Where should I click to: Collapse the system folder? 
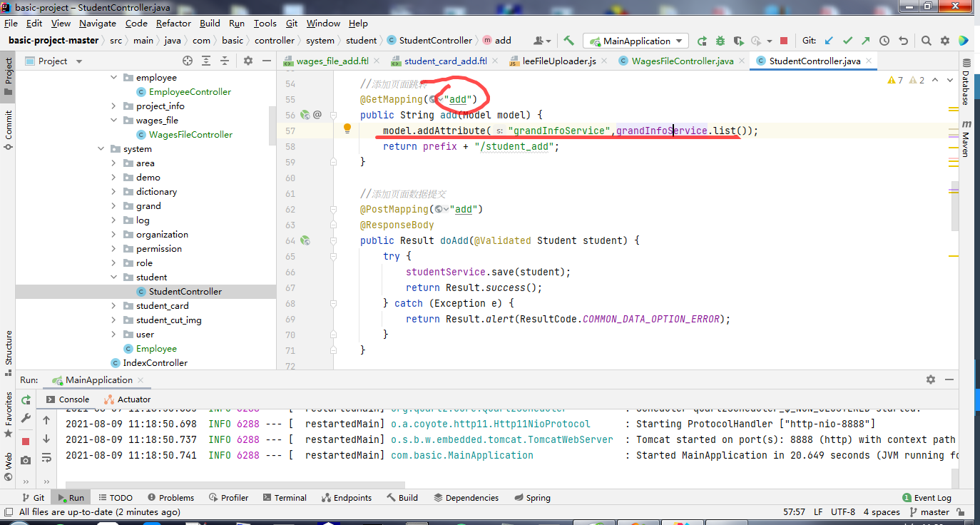(x=101, y=148)
